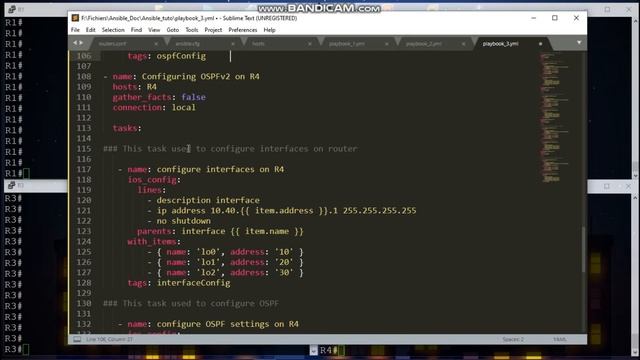
Task: Click the next tab arrow
Action: click(x=81, y=43)
